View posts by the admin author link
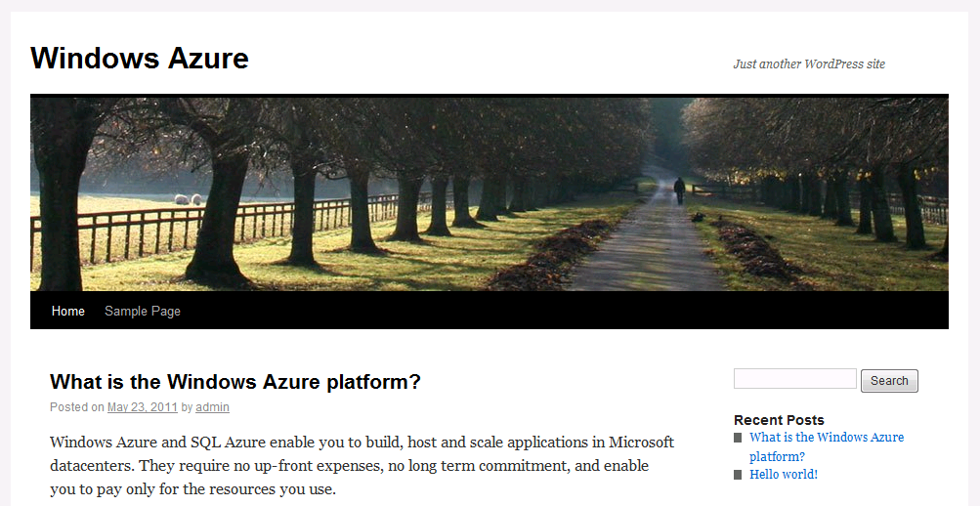 tap(212, 407)
